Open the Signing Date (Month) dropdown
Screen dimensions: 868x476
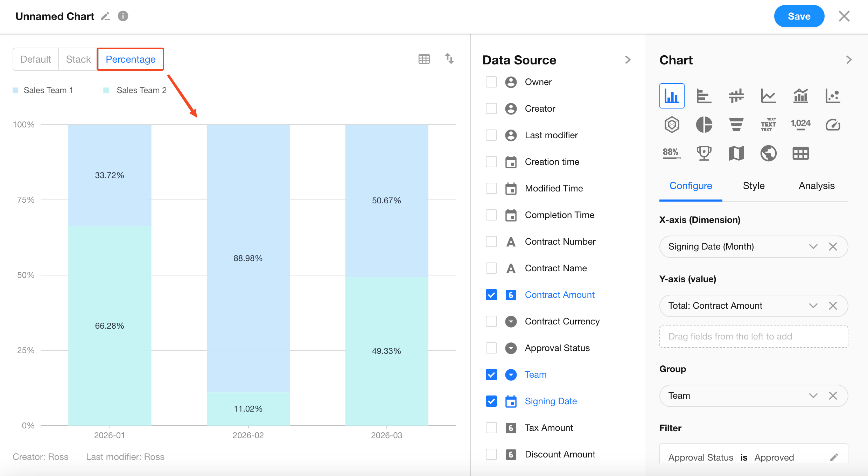[813, 247]
